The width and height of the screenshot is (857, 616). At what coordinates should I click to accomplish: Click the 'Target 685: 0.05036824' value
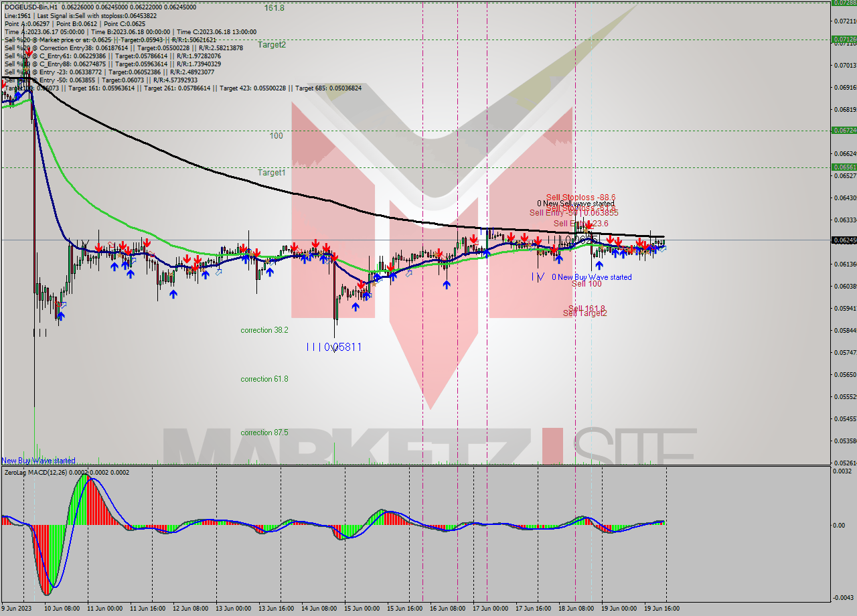pyautogui.click(x=328, y=88)
